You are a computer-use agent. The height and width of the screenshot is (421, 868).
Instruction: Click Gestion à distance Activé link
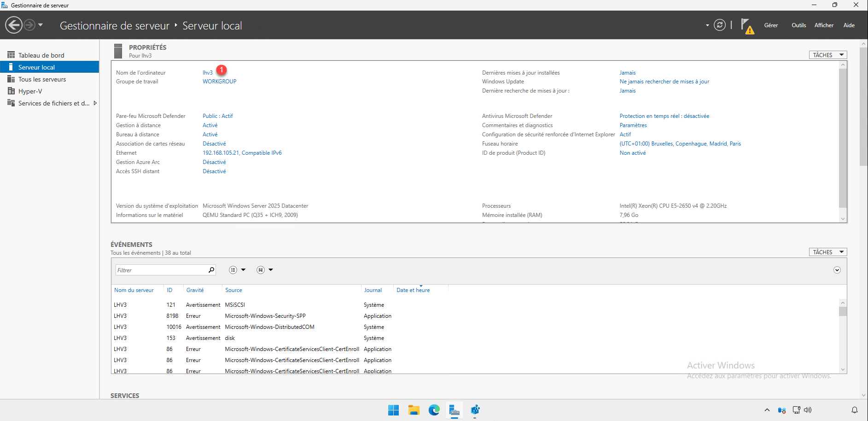210,125
